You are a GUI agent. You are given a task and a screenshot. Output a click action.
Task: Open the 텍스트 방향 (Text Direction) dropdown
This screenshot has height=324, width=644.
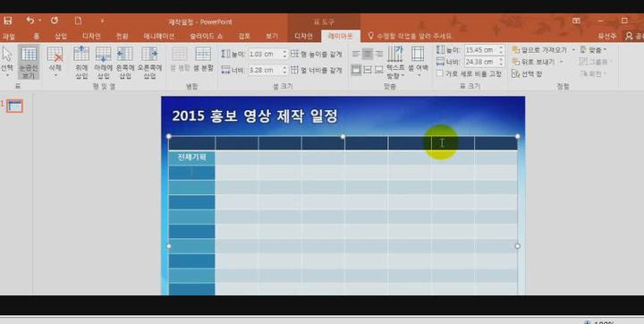tap(395, 62)
